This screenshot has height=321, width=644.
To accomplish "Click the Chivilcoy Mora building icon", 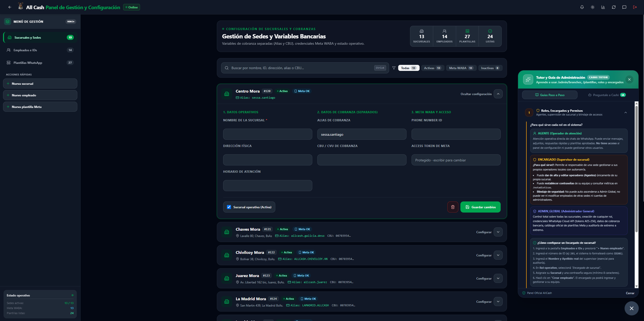I will point(227,255).
